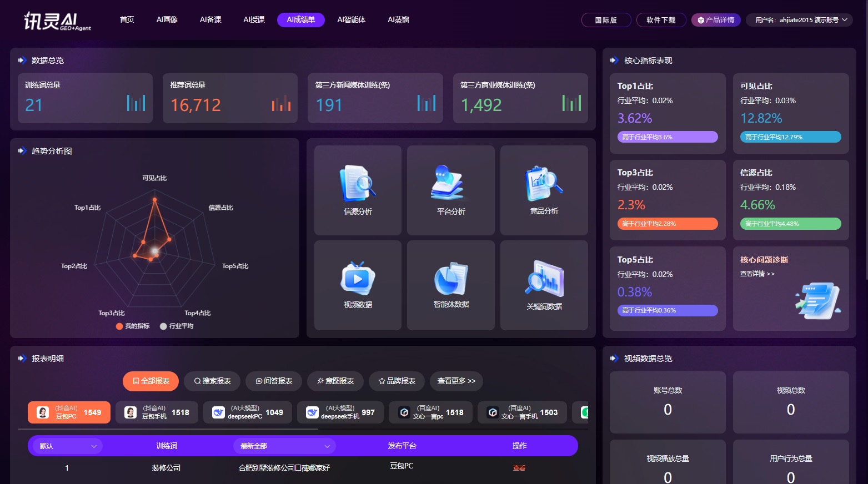Open the 信源分析 document icon
Screen dimensions: 868x484
click(x=358, y=184)
